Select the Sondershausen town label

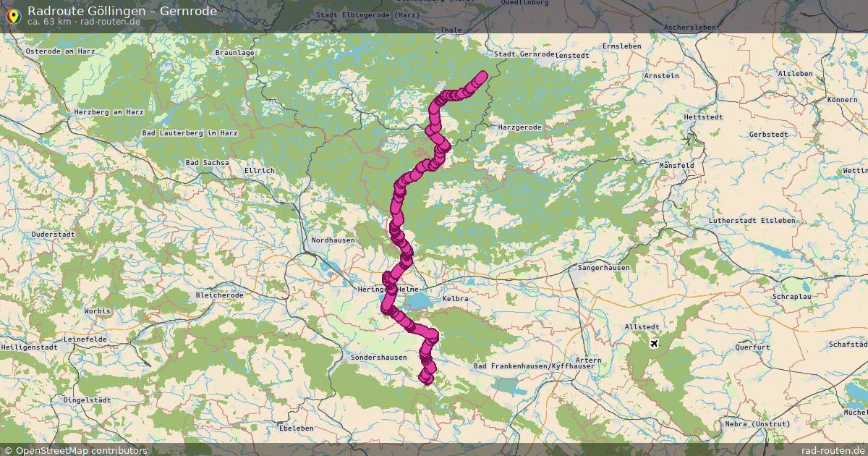click(x=378, y=358)
